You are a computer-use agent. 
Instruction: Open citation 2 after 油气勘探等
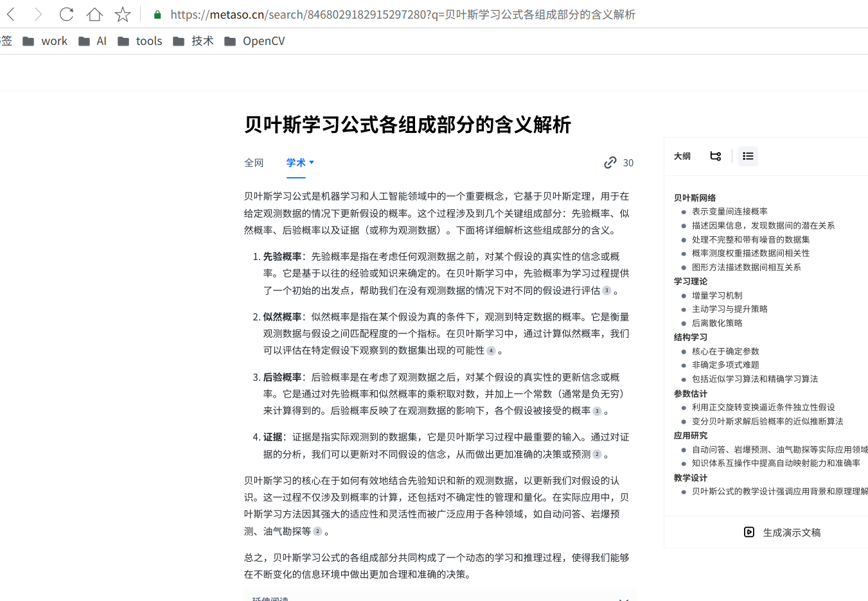coord(317,532)
